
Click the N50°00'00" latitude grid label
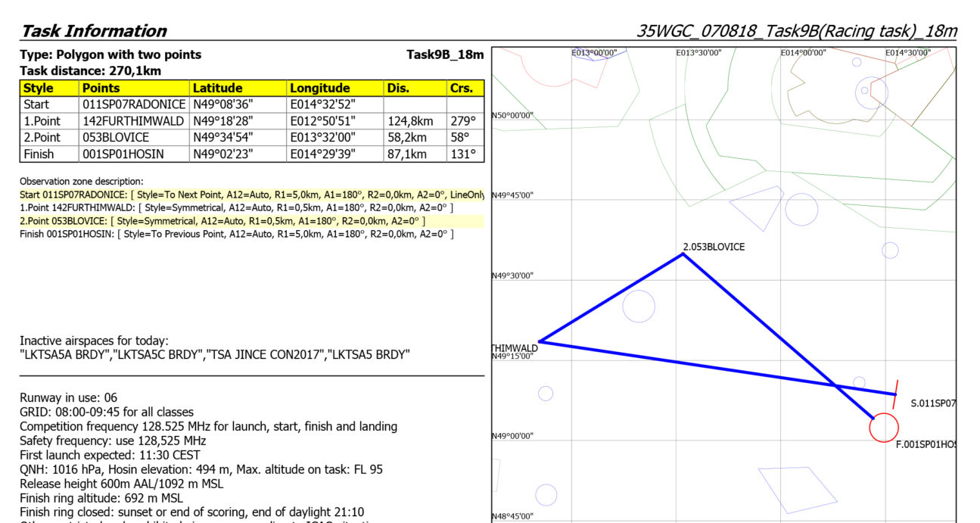click(x=513, y=115)
